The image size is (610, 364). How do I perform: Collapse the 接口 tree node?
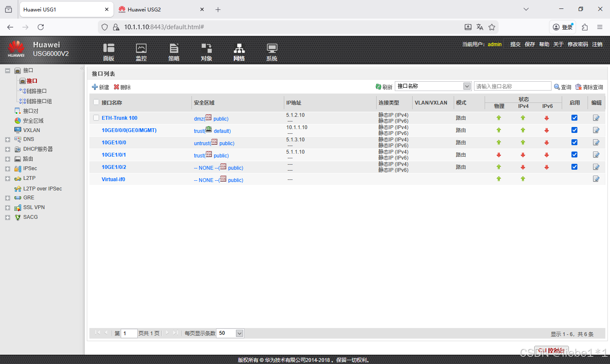pos(8,71)
